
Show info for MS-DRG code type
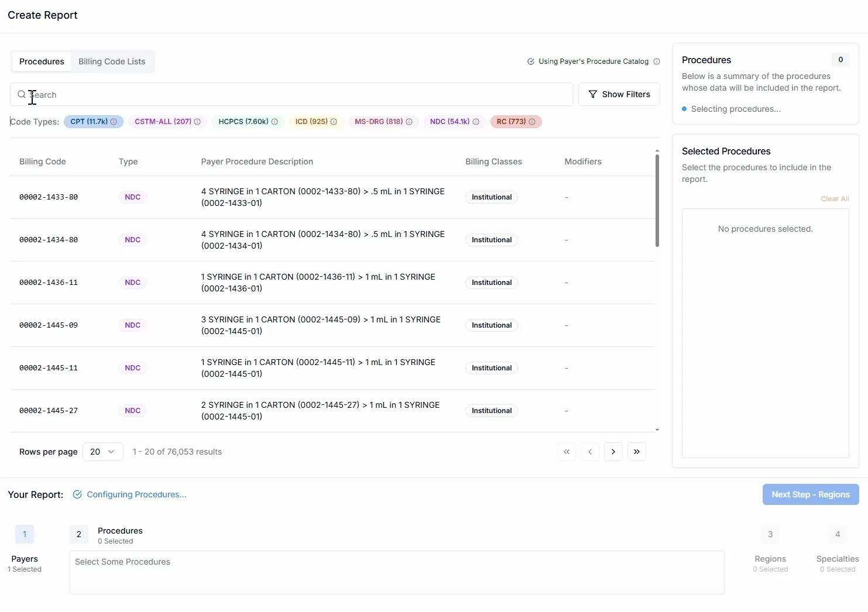pyautogui.click(x=409, y=122)
